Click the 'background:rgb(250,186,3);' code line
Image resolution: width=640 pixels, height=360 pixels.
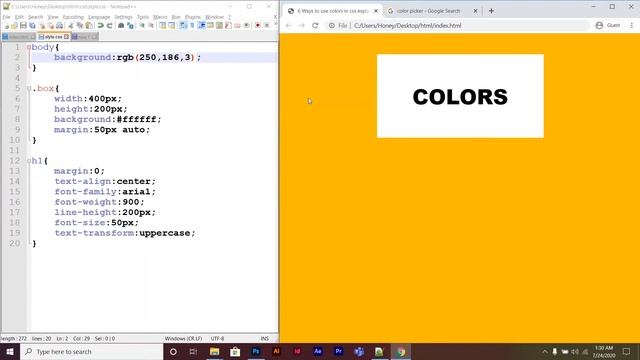pos(127,58)
